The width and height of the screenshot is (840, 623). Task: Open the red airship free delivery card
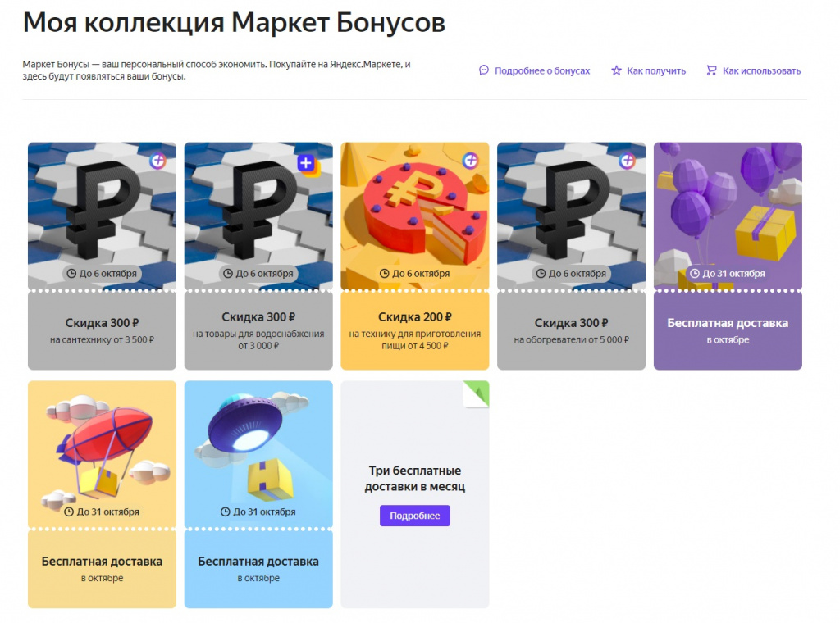click(x=102, y=494)
